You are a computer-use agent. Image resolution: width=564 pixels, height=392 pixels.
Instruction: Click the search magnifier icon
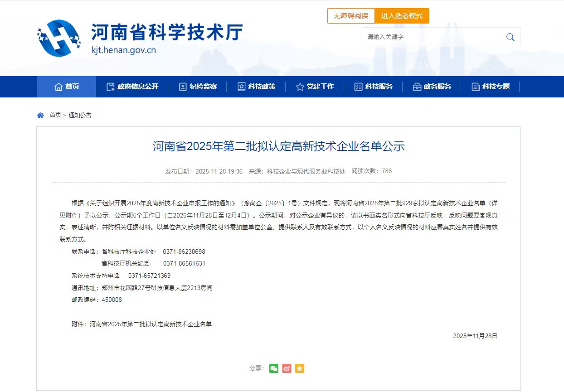(x=510, y=37)
